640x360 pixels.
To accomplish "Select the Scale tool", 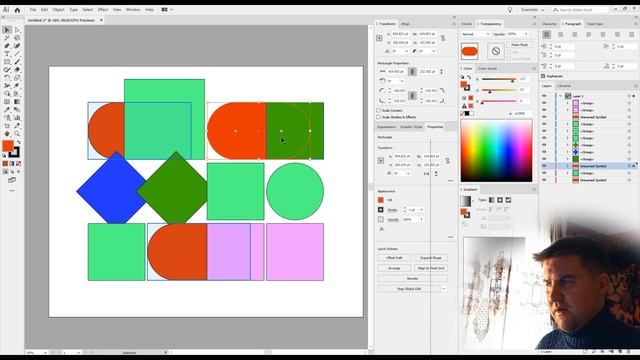I will pyautogui.click(x=17, y=78).
